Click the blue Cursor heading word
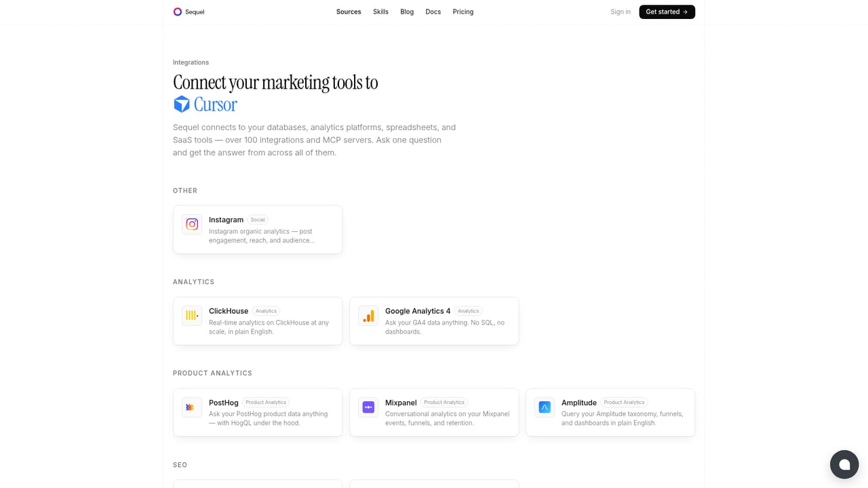This screenshot has height=488, width=868. pos(216,104)
